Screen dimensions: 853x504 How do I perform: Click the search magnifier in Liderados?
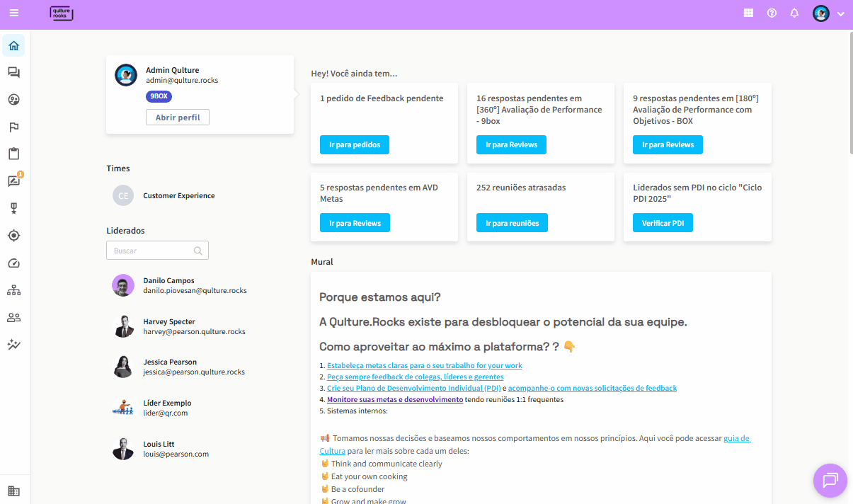(198, 251)
